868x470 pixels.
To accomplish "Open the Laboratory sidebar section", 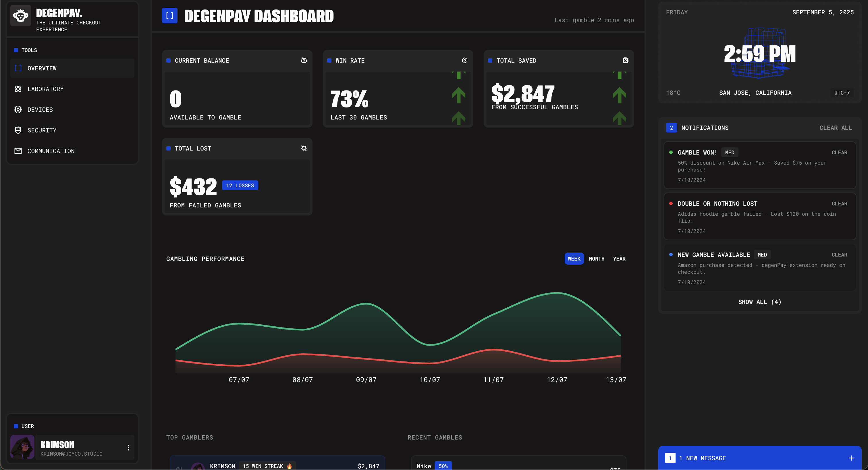I will click(x=45, y=89).
